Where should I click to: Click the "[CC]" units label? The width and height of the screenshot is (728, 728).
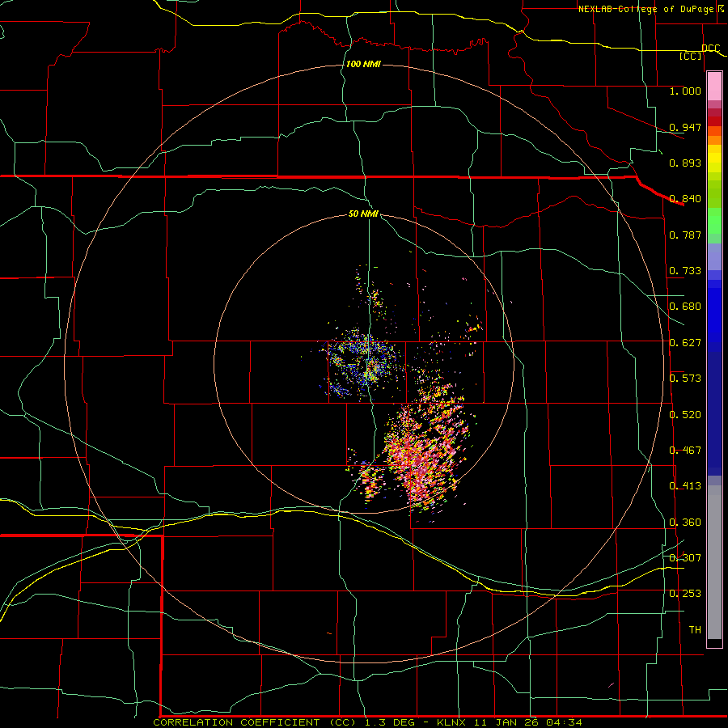(x=690, y=56)
